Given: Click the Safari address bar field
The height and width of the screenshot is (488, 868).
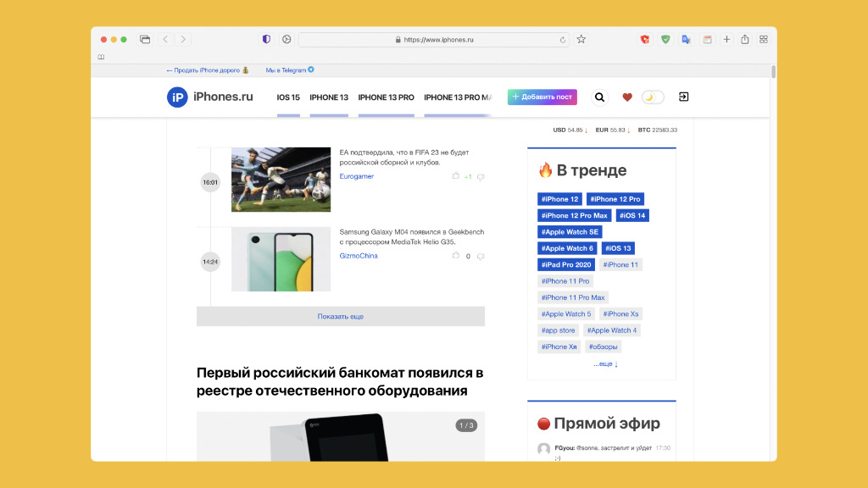Looking at the screenshot, I should [433, 40].
